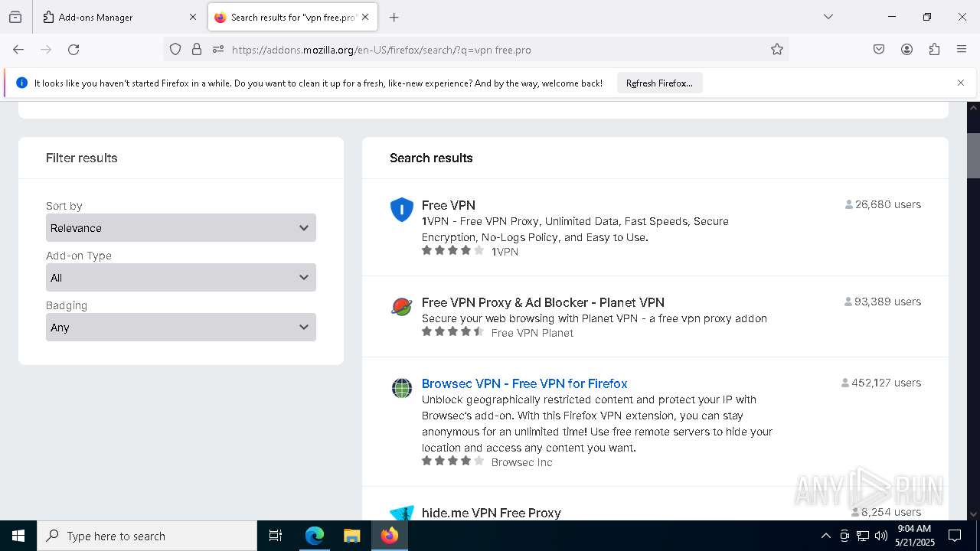980x551 pixels.
Task: Open the list all tabs dropdown arrow
Action: [828, 17]
